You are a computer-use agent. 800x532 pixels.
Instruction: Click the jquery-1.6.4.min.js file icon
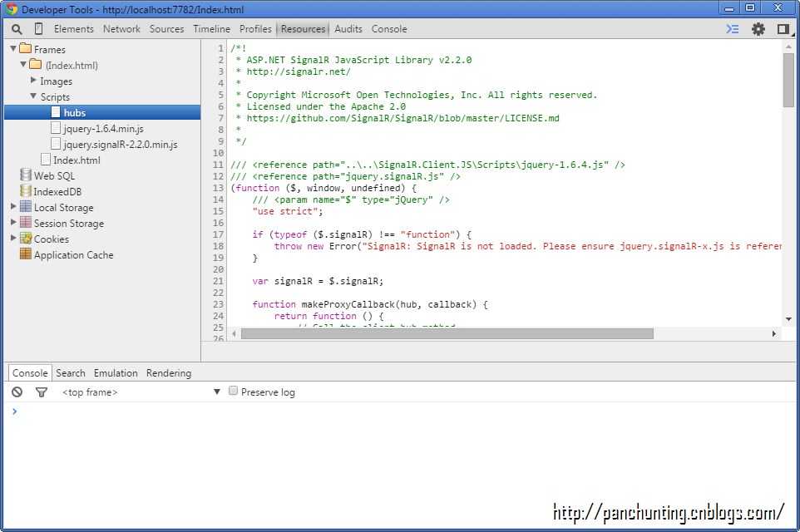click(x=56, y=128)
